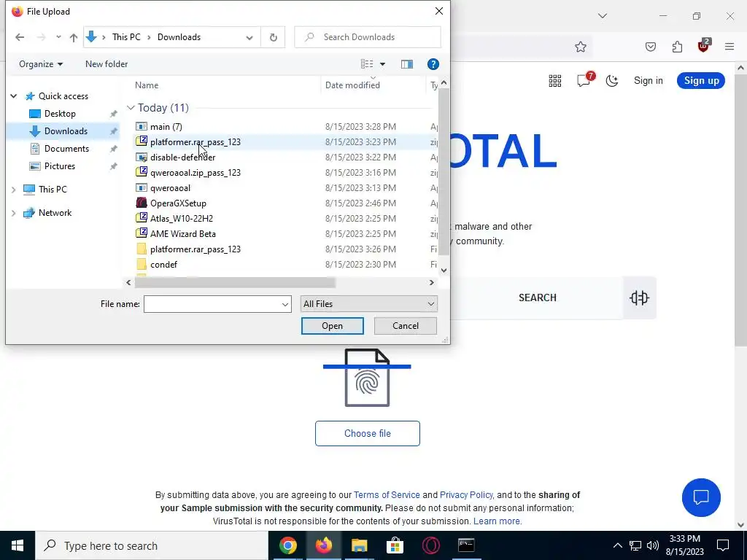747x560 pixels.
Task: Collapse the Today (11) group
Action: point(131,108)
